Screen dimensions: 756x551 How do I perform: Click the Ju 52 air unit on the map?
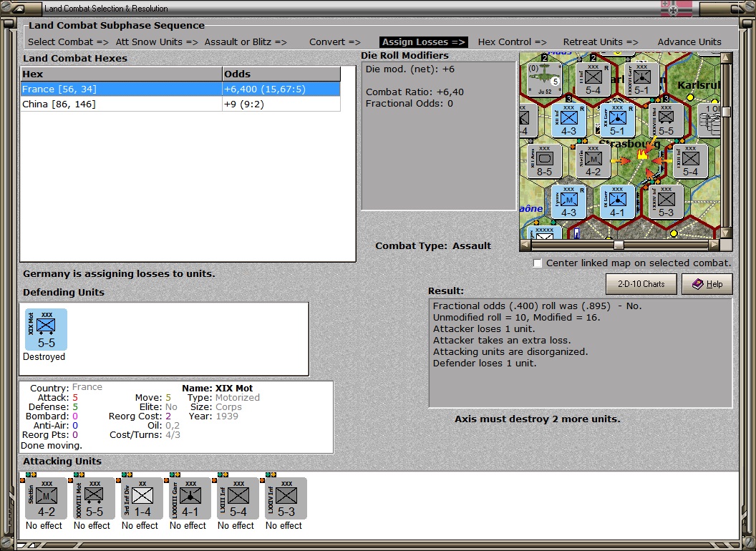[x=544, y=79]
